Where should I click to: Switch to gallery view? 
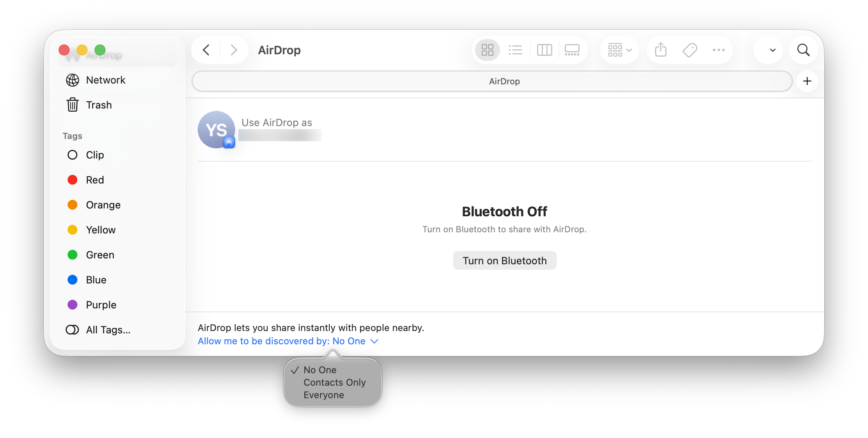coord(572,50)
